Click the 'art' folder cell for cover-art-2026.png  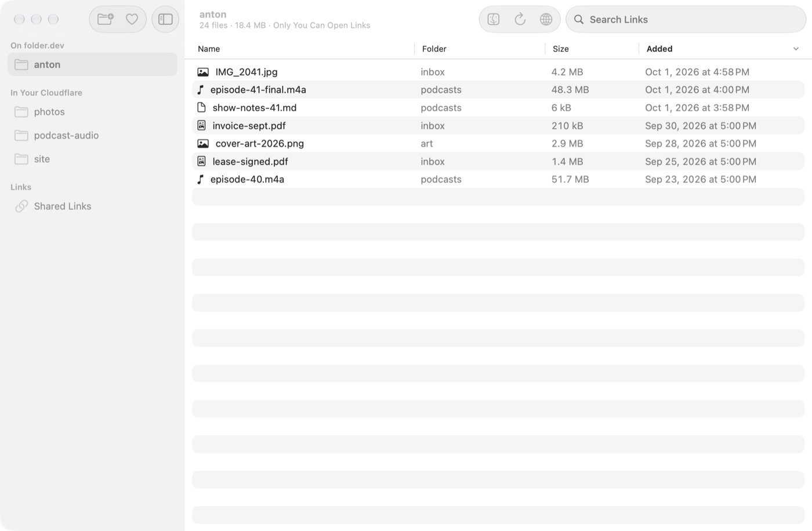coord(427,143)
